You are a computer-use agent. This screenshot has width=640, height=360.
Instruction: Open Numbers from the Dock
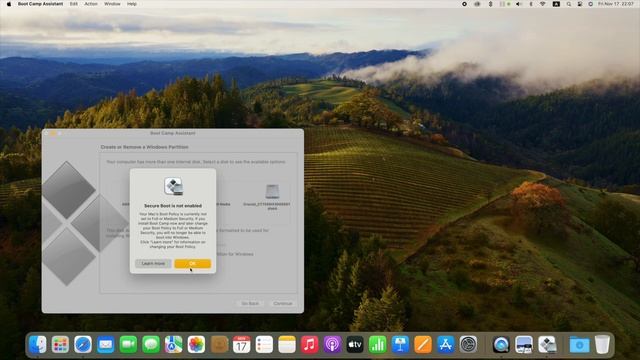[x=378, y=345]
